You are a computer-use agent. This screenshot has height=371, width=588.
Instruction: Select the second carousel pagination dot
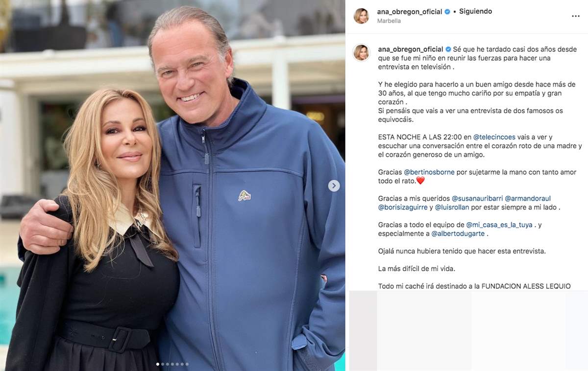point(162,364)
